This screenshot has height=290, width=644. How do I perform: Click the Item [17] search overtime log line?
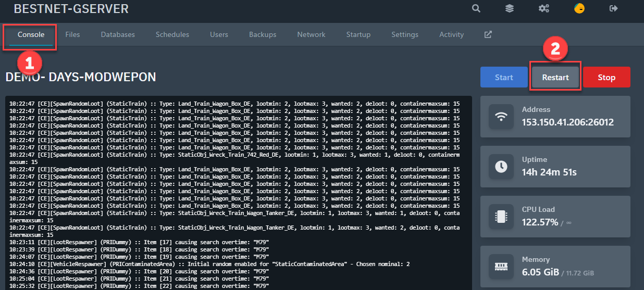pyautogui.click(x=139, y=242)
